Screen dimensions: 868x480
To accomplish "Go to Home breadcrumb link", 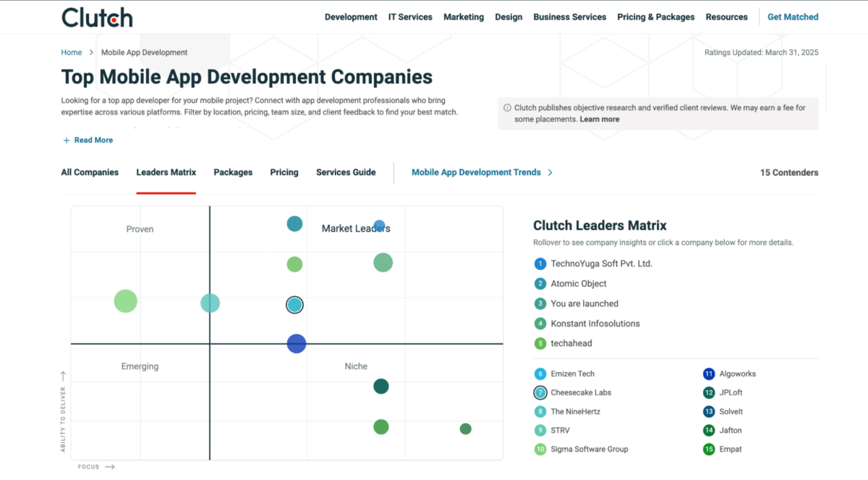I will coord(72,53).
